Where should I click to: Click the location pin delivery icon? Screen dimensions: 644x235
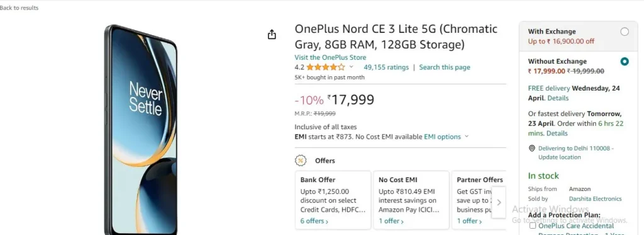(x=531, y=148)
